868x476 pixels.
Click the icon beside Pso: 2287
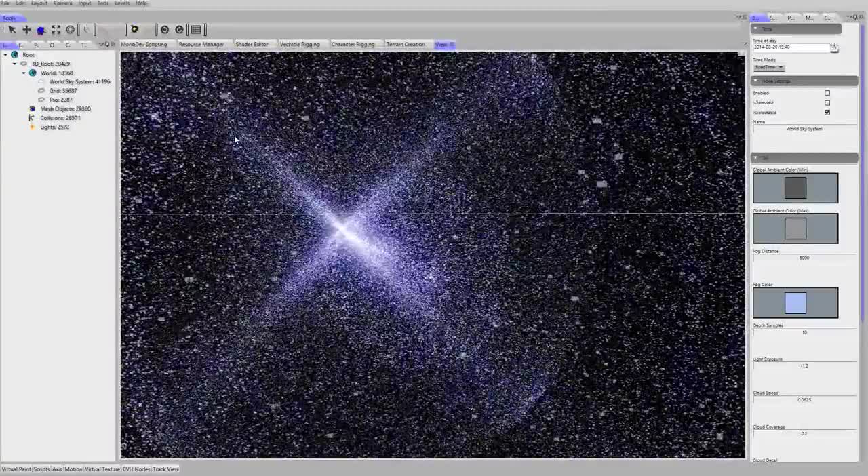click(x=41, y=100)
